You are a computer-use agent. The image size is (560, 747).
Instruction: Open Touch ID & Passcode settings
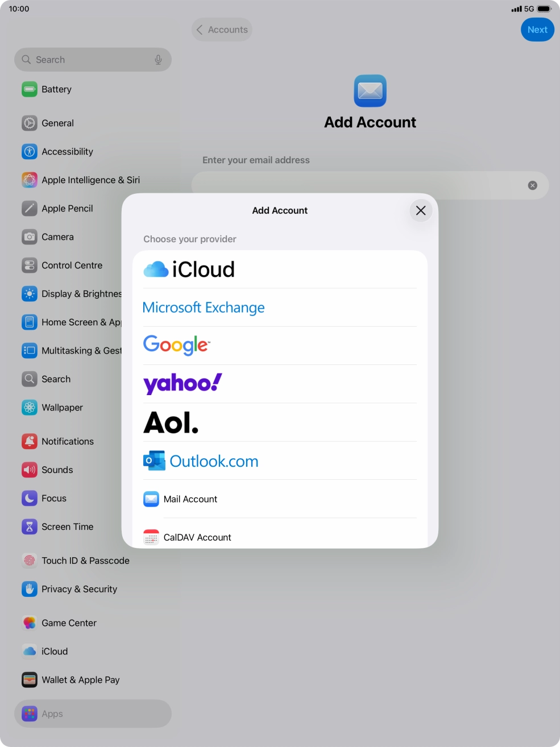pos(85,561)
